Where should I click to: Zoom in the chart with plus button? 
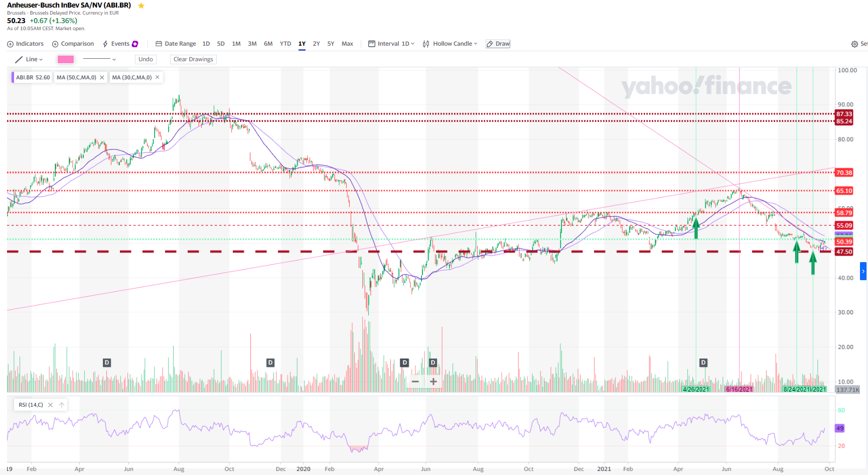click(x=433, y=382)
